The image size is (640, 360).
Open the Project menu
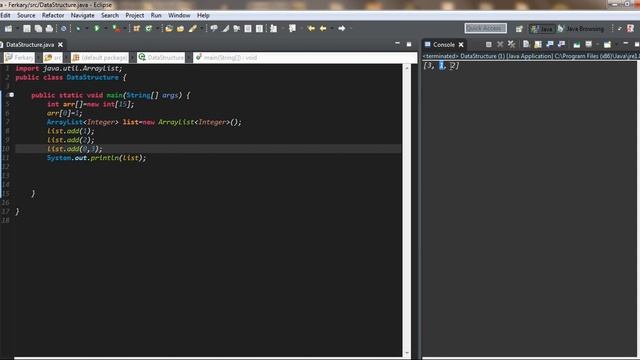[x=135, y=16]
